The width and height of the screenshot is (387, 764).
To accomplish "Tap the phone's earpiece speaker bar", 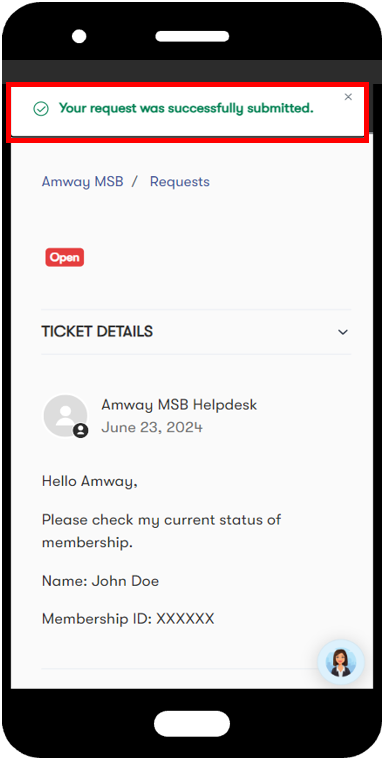I will tap(192, 37).
